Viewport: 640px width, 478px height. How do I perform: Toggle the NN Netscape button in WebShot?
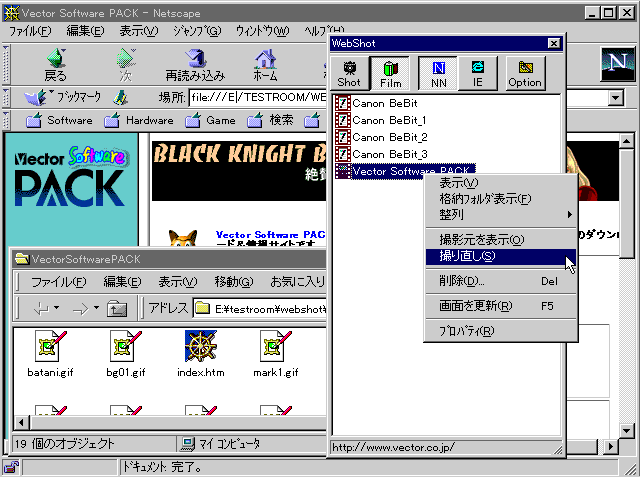(x=438, y=73)
